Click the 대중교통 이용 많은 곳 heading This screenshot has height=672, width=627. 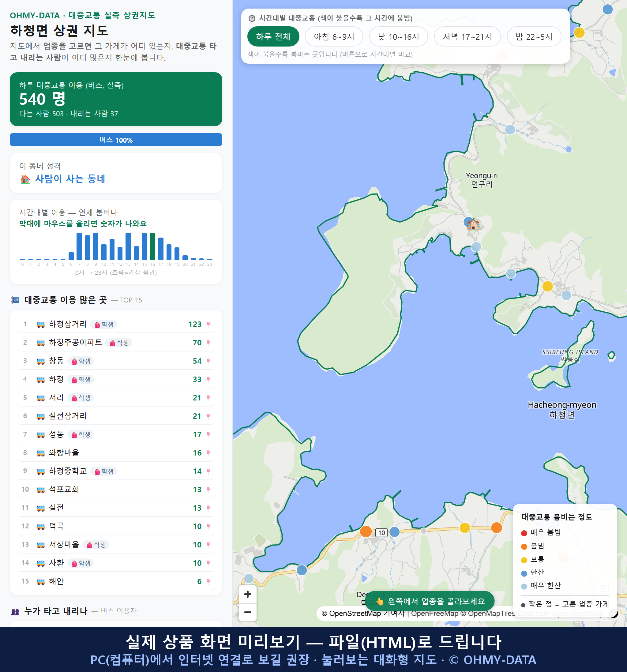[x=65, y=300]
